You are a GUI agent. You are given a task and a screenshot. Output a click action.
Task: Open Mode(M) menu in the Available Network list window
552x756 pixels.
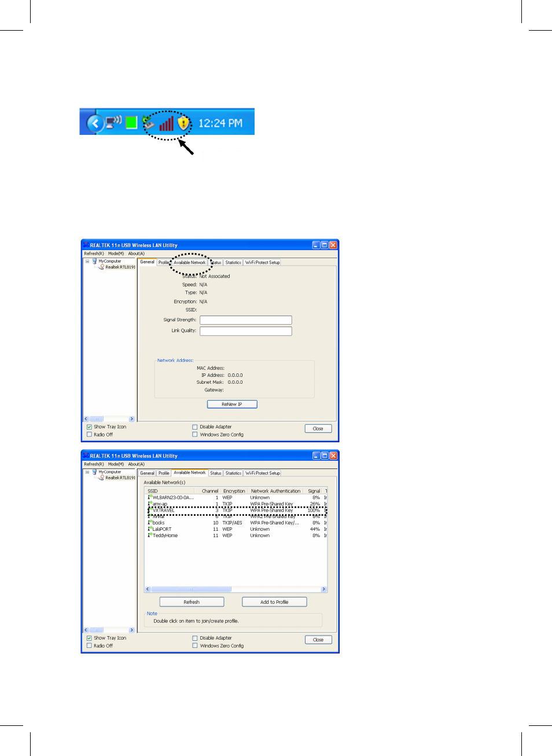[116, 464]
